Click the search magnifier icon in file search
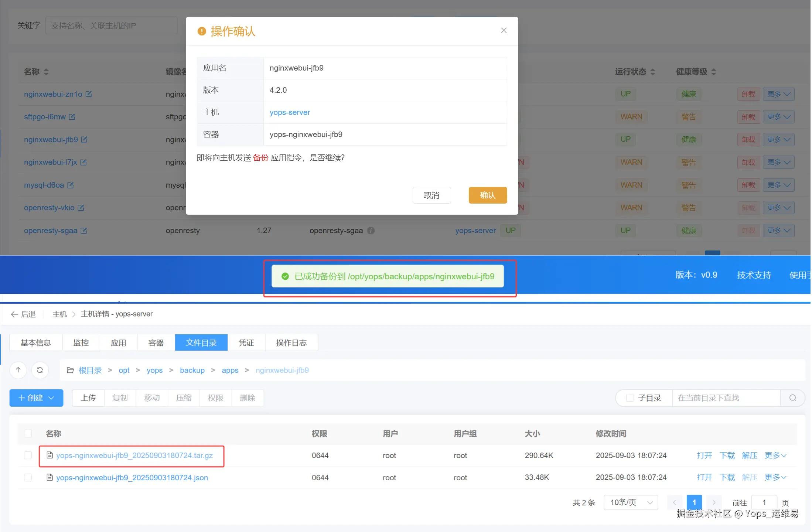This screenshot has width=812, height=532. point(792,398)
